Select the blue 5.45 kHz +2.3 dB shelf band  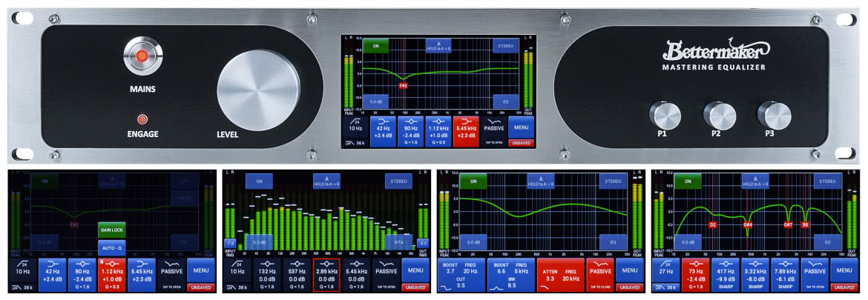142,275
